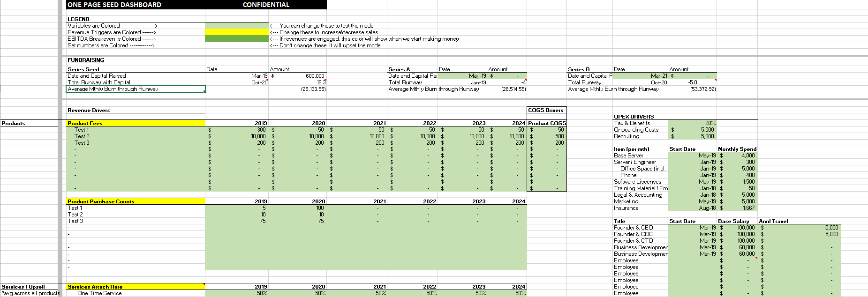Image resolution: width=868 pixels, height=297 pixels.
Task: Click the Title column header
Action: (619, 221)
